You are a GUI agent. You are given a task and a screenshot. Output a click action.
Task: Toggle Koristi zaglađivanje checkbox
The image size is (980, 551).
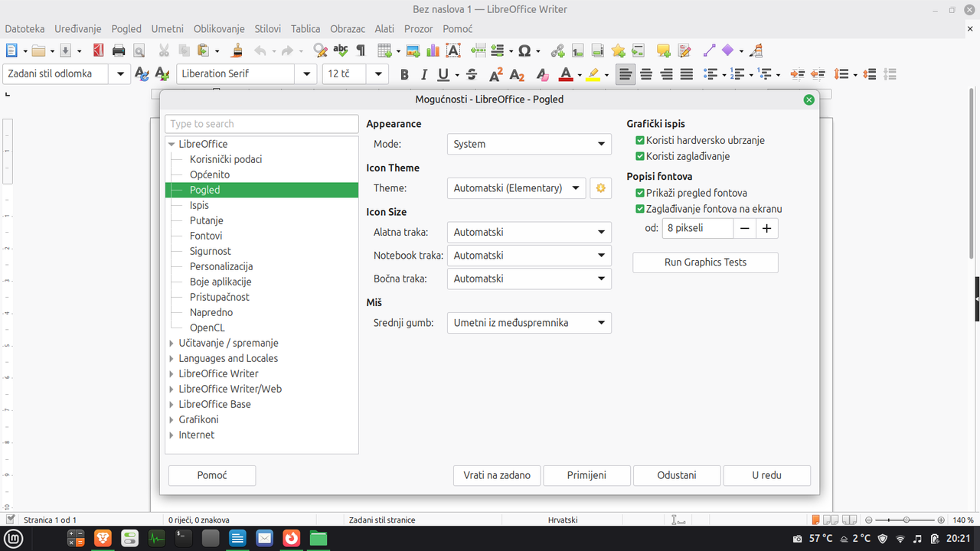(640, 156)
